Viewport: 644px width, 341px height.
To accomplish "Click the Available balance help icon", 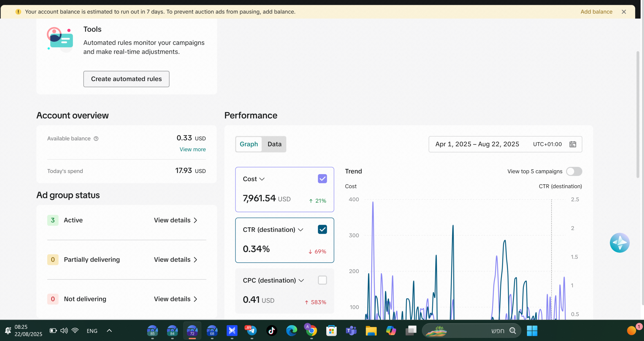I will [x=96, y=139].
